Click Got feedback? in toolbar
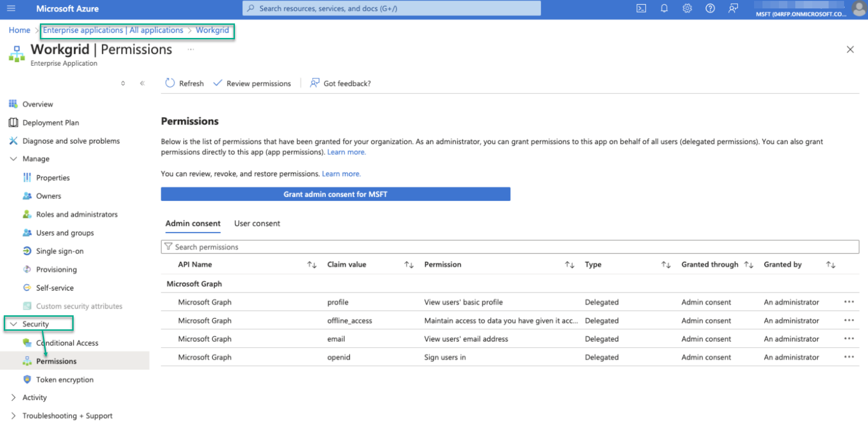 click(340, 83)
